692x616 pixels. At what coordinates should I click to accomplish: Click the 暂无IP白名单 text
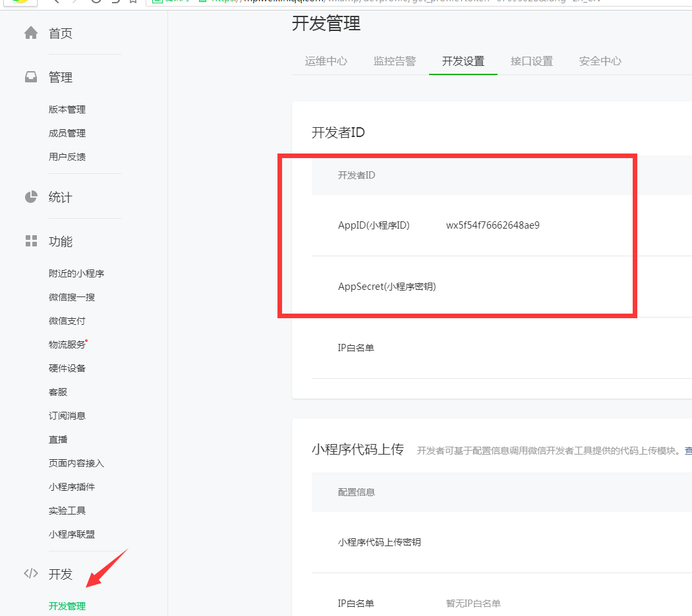click(473, 603)
